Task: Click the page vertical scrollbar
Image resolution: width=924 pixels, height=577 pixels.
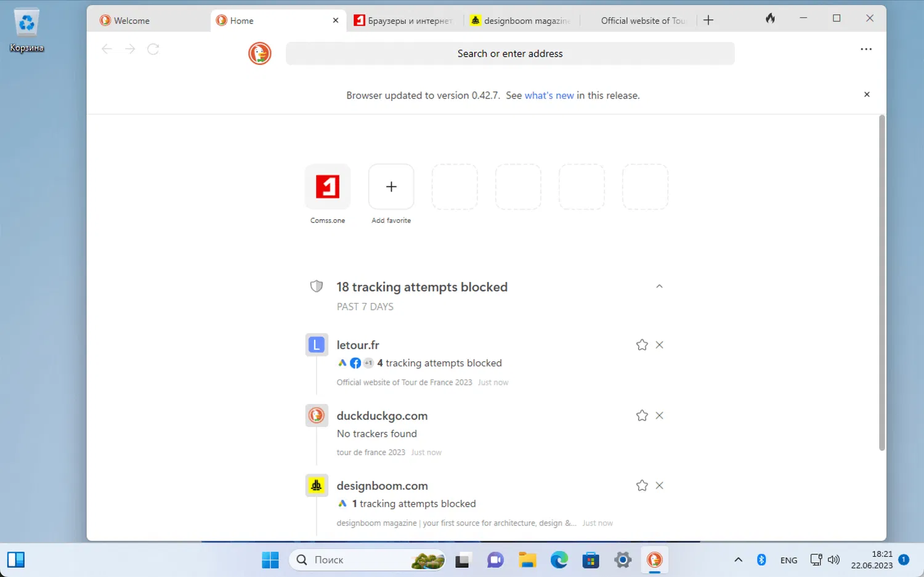Action: [x=881, y=283]
